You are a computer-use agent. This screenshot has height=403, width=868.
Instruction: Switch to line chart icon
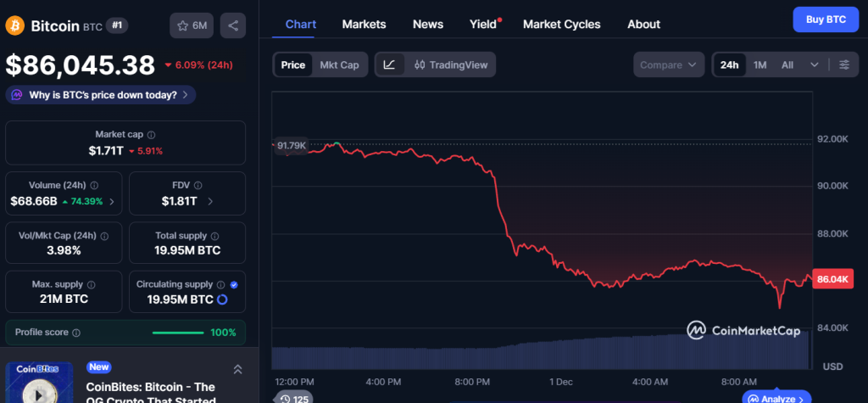click(x=390, y=64)
